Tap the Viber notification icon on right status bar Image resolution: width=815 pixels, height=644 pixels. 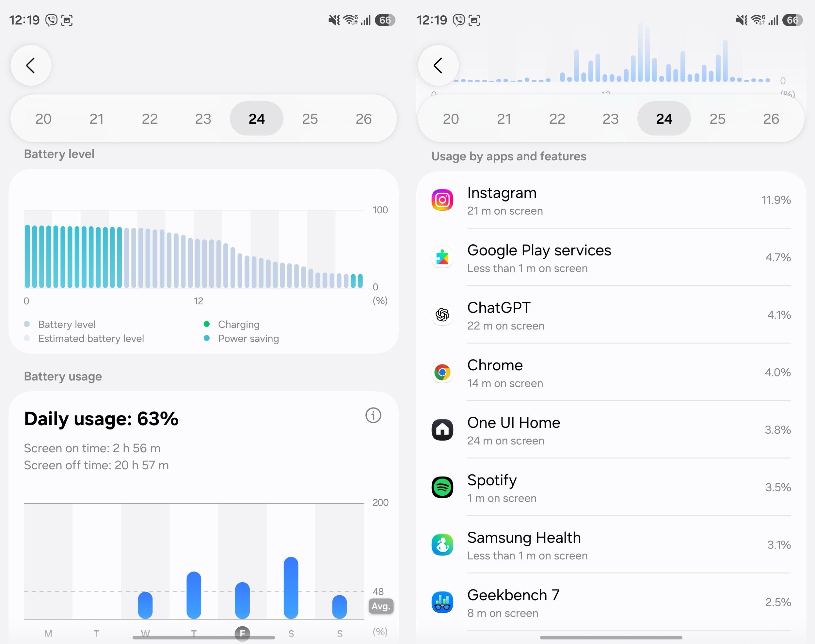pos(459,20)
